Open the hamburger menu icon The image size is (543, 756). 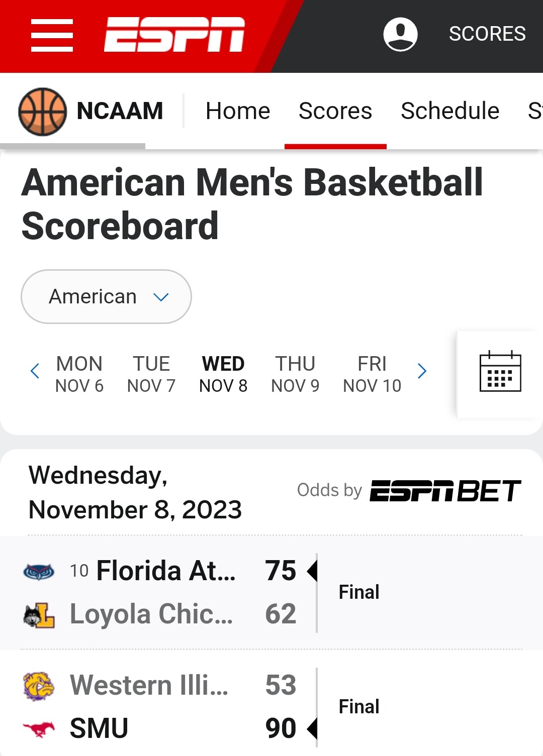click(x=52, y=35)
